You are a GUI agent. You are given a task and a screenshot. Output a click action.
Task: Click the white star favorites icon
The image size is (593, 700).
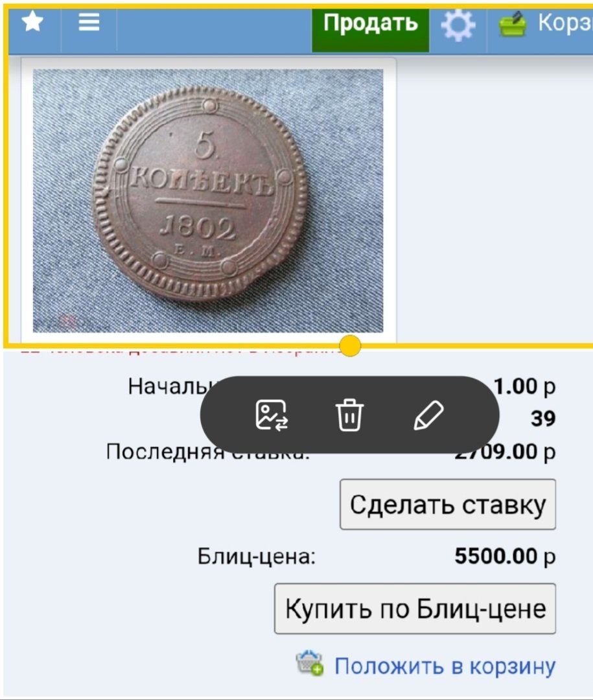click(32, 21)
